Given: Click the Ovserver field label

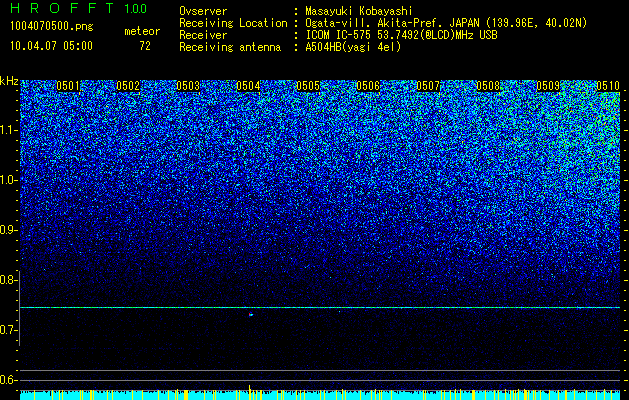Looking at the screenshot, I should pyautogui.click(x=203, y=11).
